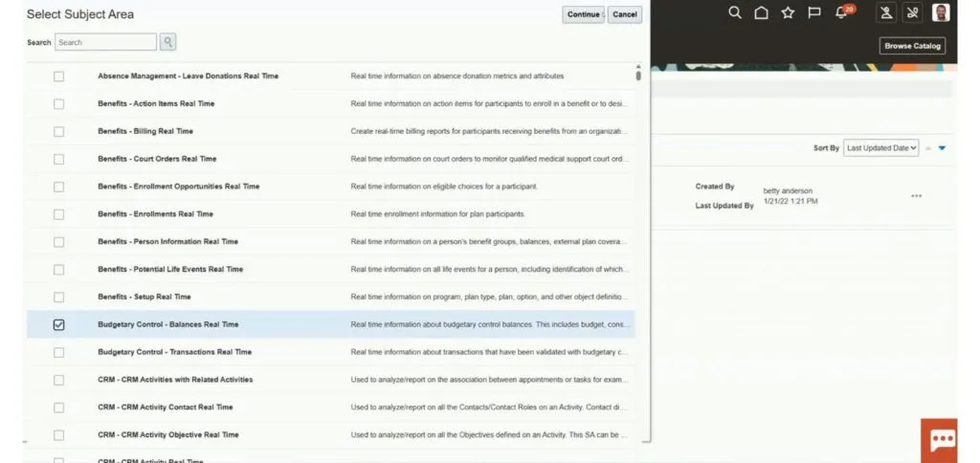
Task: Click the Browse Catalog button
Action: pyautogui.click(x=912, y=46)
